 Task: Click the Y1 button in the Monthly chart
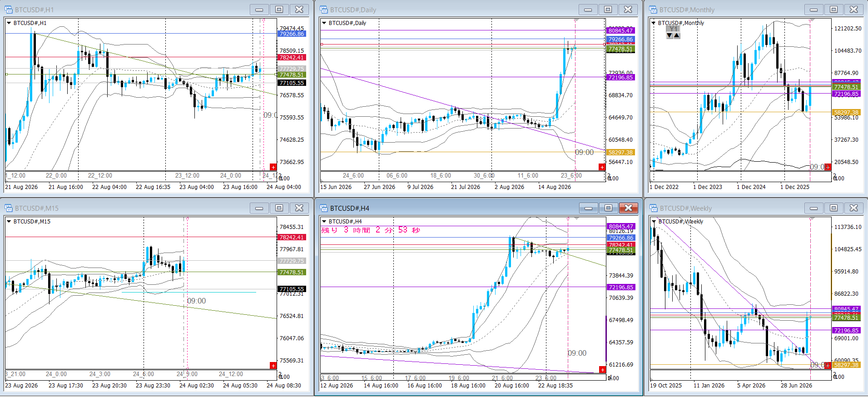coord(673,29)
